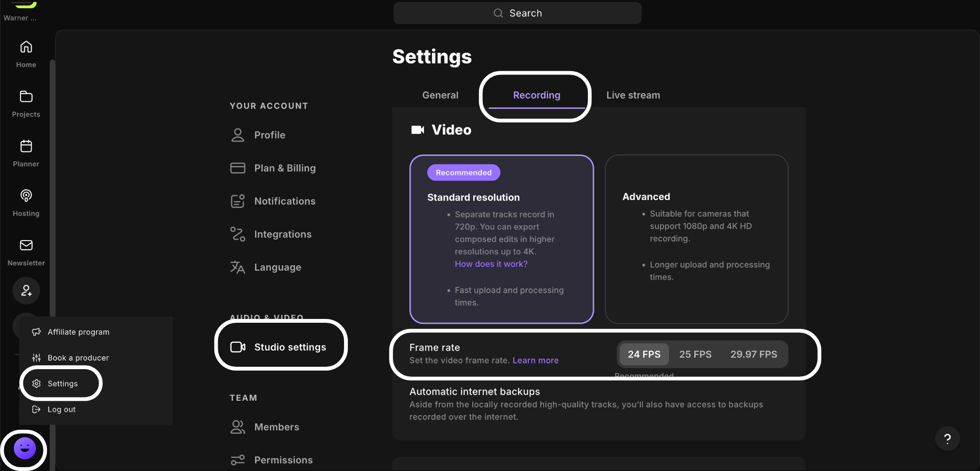The image size is (980, 471).
Task: Click the TEAM section header
Action: pyautogui.click(x=243, y=397)
